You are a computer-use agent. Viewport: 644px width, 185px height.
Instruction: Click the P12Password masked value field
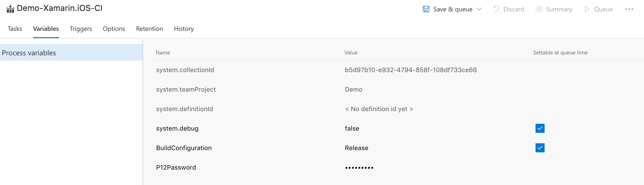(x=359, y=168)
